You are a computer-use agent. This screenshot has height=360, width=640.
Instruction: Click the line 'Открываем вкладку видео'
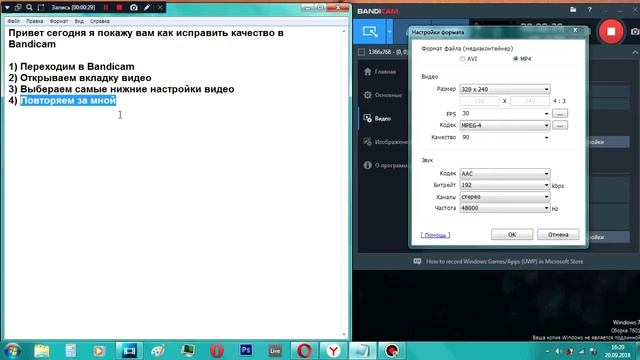[86, 78]
